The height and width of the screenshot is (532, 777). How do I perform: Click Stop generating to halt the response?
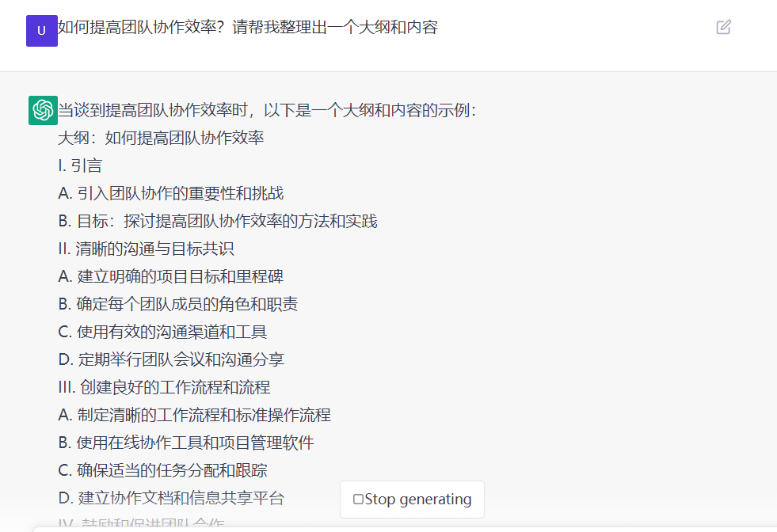pyautogui.click(x=412, y=500)
